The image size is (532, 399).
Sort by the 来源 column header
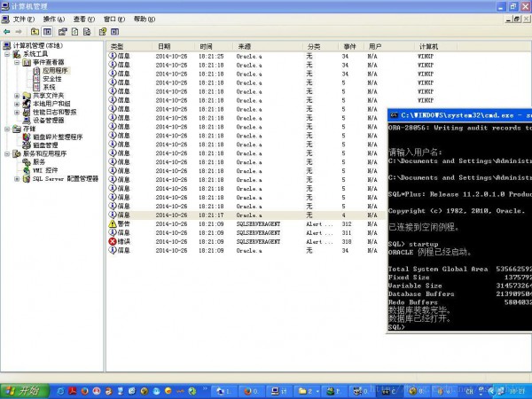tap(268, 46)
